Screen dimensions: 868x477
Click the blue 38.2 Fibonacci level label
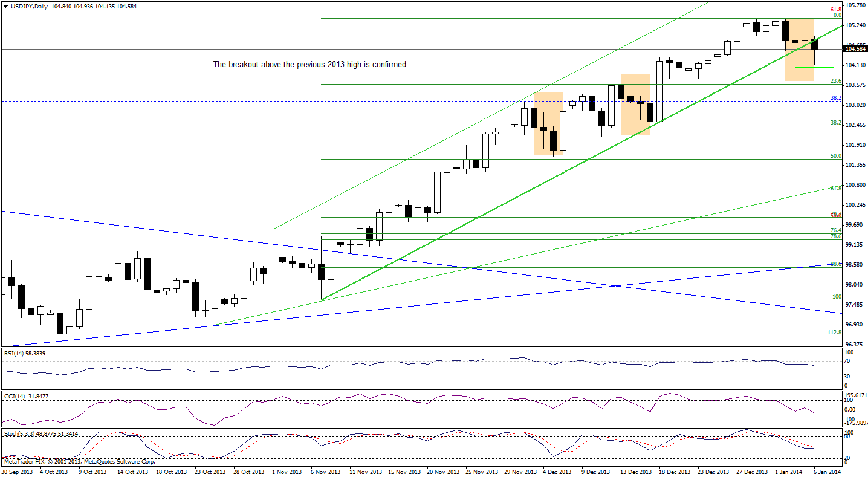[836, 97]
